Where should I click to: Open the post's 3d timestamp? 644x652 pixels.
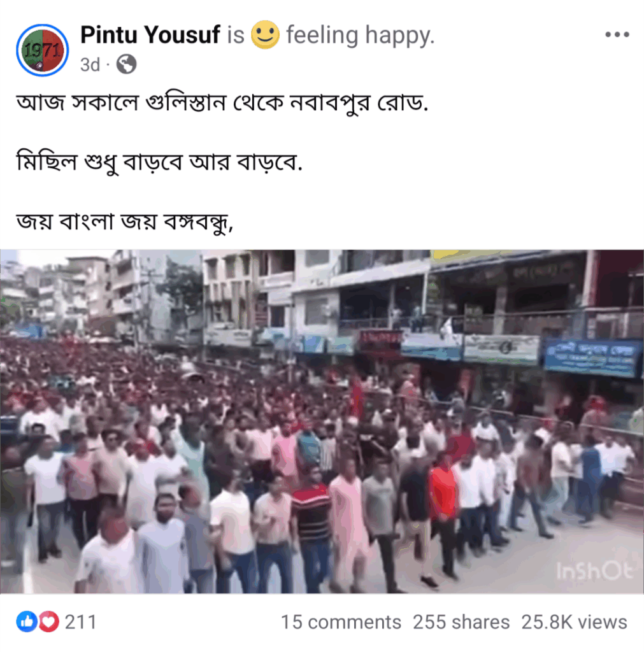(90, 65)
